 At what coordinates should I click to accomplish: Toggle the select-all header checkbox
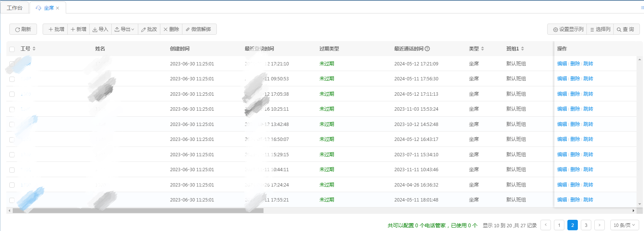coord(12,49)
